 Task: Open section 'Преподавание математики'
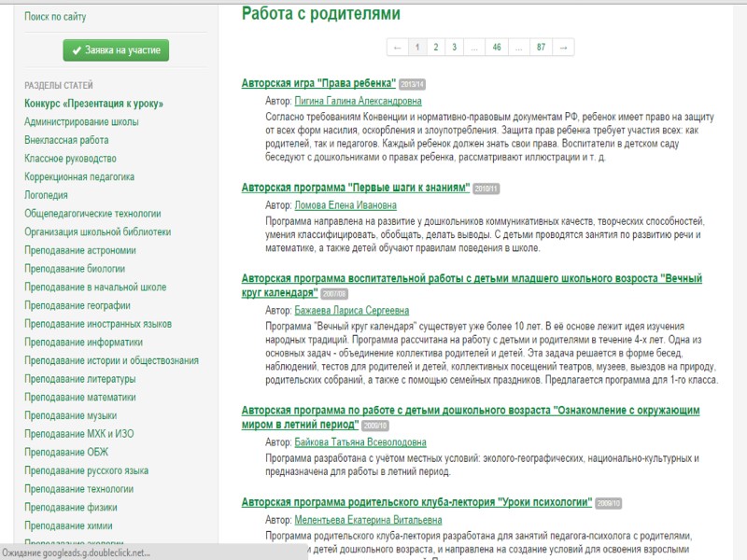80,398
